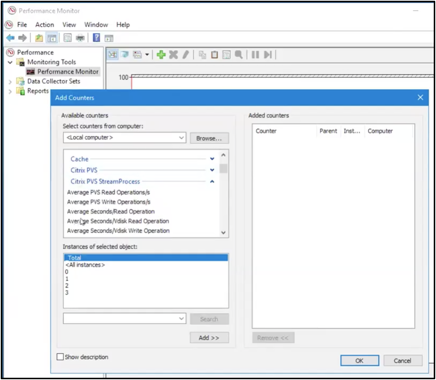
Task: Select Average Seconds/Read Operation counter
Action: 111,212
